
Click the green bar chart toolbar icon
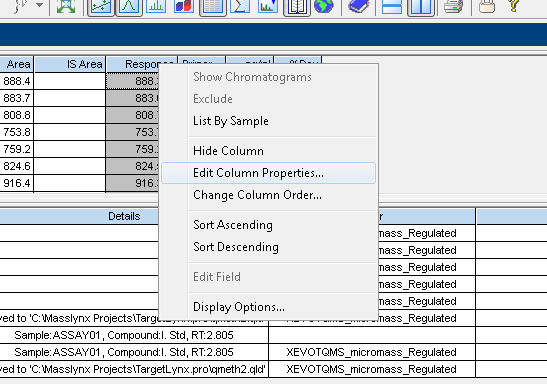156,6
